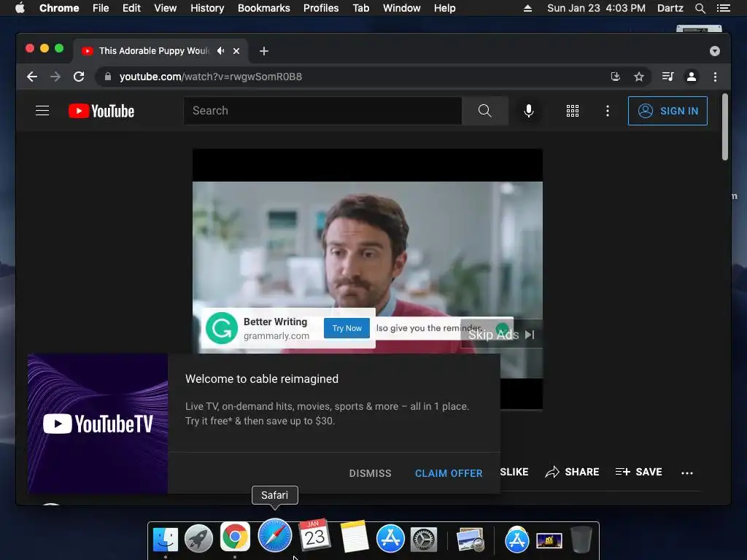This screenshot has height=560, width=747.
Task: Click the eject icon in the menu bar
Action: (x=527, y=8)
